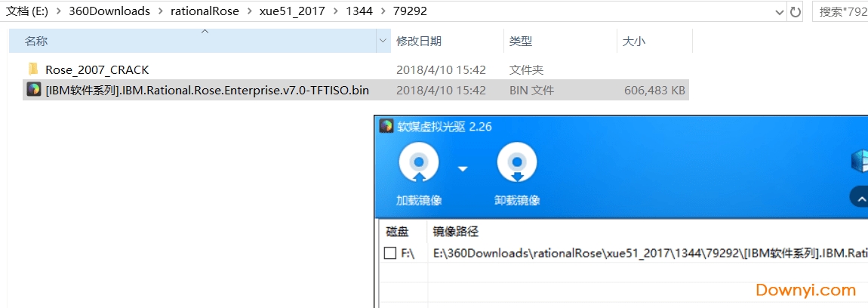Open the Rose_2007_CRACK folder icon
The height and width of the screenshot is (308, 868).
[34, 69]
